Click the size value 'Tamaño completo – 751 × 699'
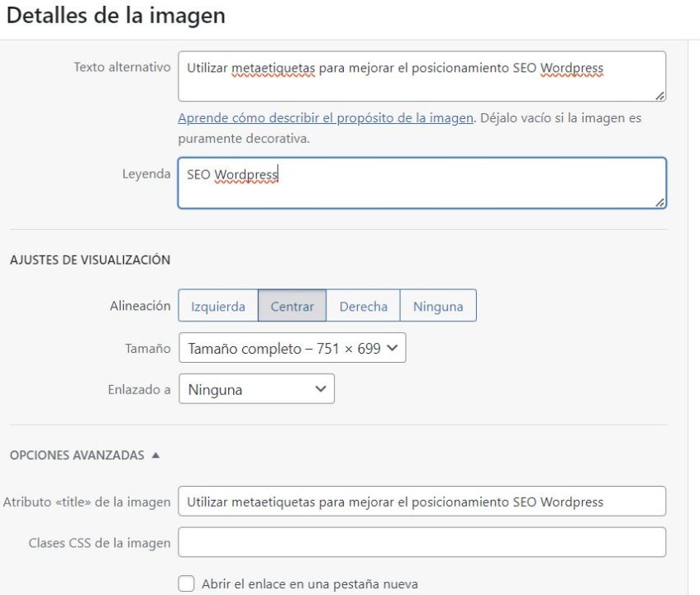Screen dimensions: 700x595 click(x=281, y=348)
